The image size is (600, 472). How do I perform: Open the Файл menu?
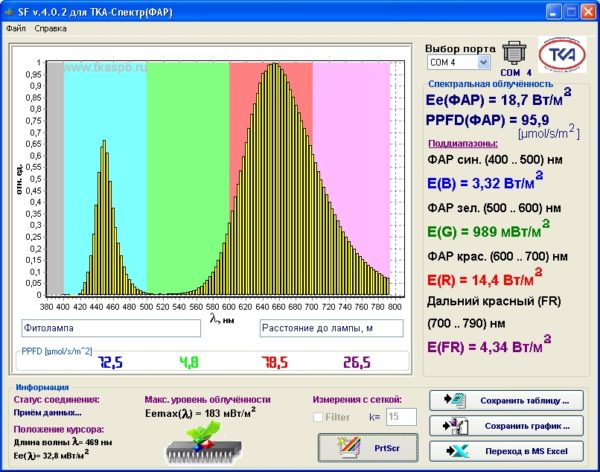(16, 28)
